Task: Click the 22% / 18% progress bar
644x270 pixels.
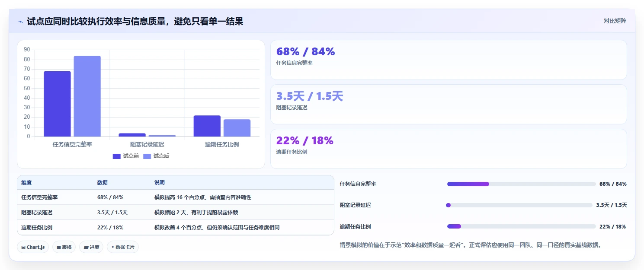Action: (x=522, y=226)
